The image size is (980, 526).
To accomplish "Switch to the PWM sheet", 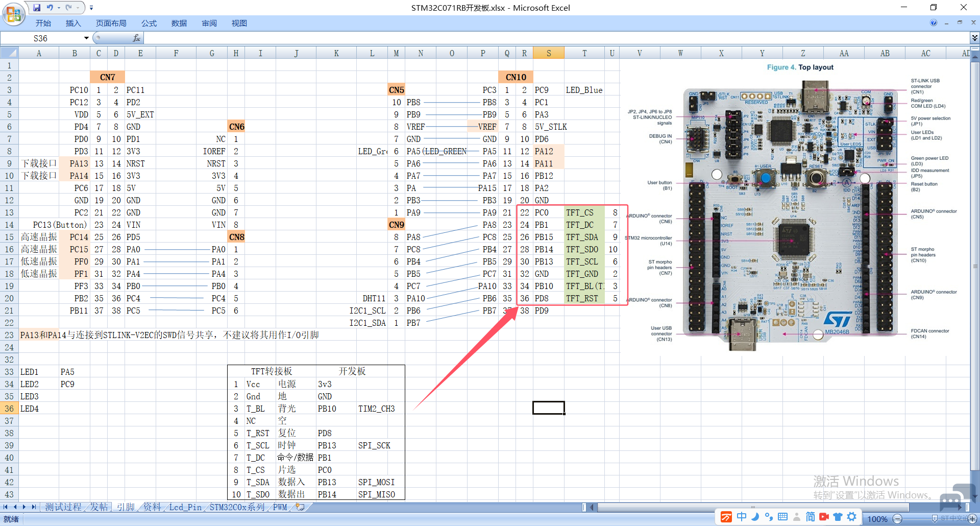I will (x=280, y=507).
